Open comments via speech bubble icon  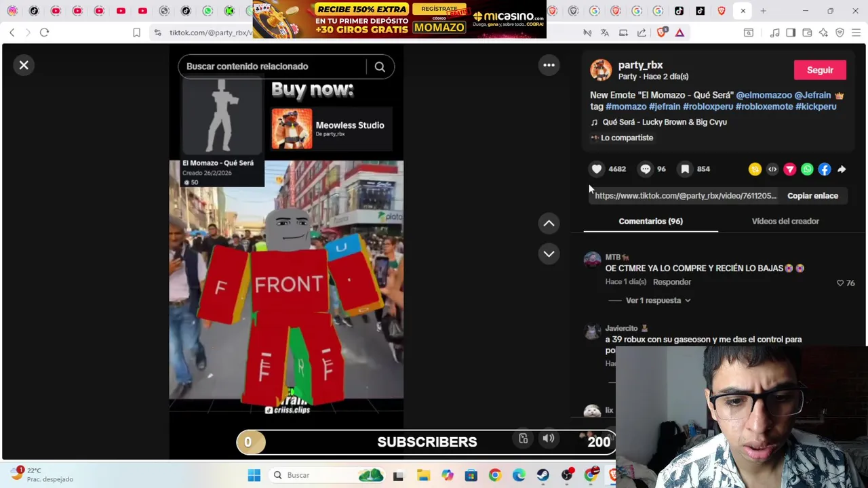[646, 169]
